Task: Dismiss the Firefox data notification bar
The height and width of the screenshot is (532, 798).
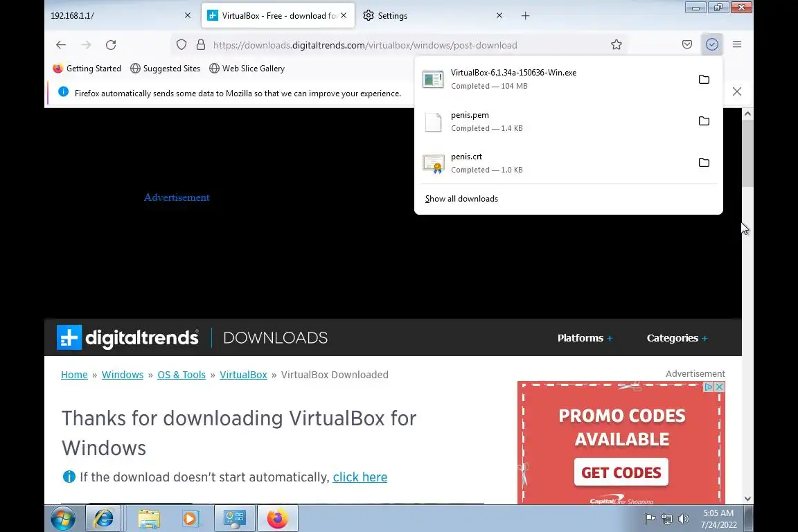Action: coord(737,91)
